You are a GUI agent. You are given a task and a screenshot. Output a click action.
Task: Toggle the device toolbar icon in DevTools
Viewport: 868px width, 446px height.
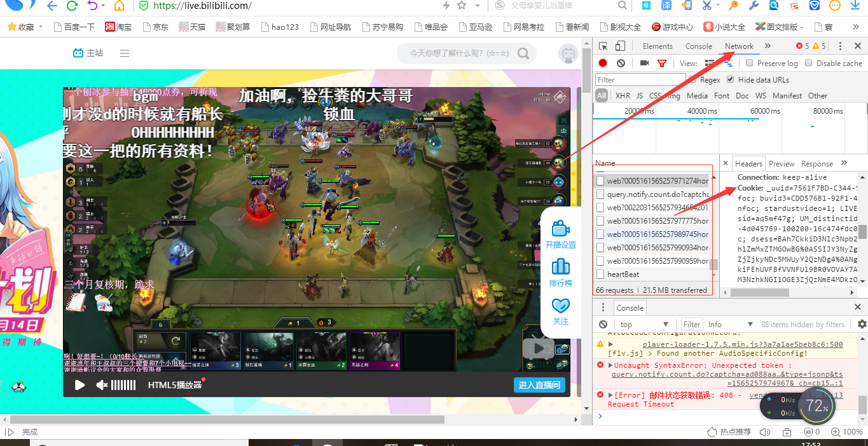[x=621, y=46]
